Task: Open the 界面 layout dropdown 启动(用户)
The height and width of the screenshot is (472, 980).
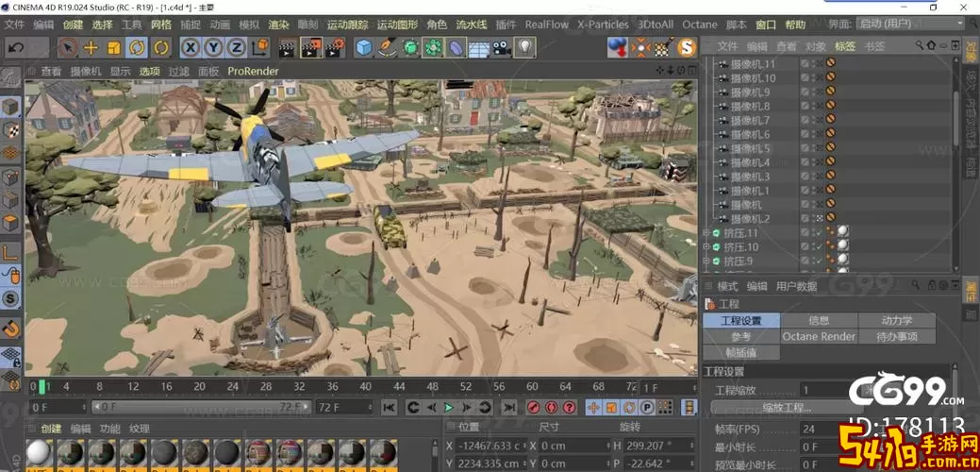Action: (x=910, y=24)
